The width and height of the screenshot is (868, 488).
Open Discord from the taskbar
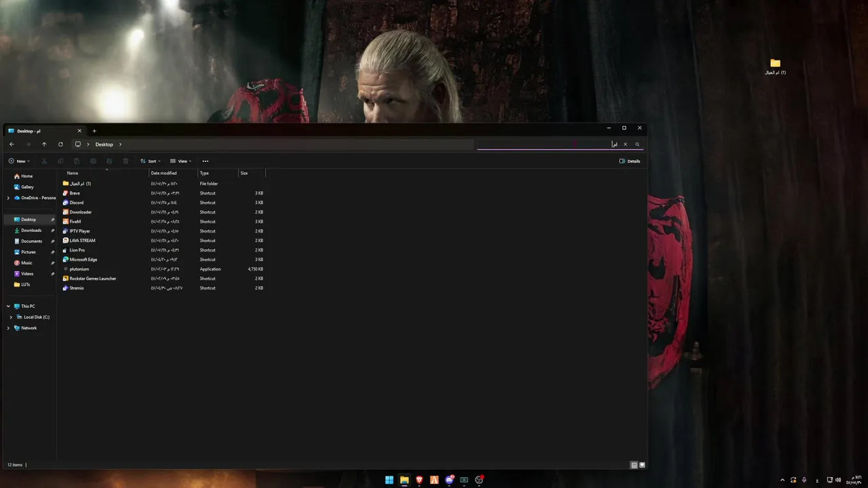pos(449,480)
